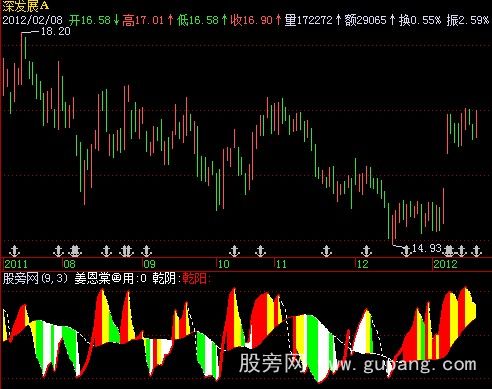This screenshot has width=492, height=389.
Task: Click the high price 高17.01
Action: click(143, 20)
